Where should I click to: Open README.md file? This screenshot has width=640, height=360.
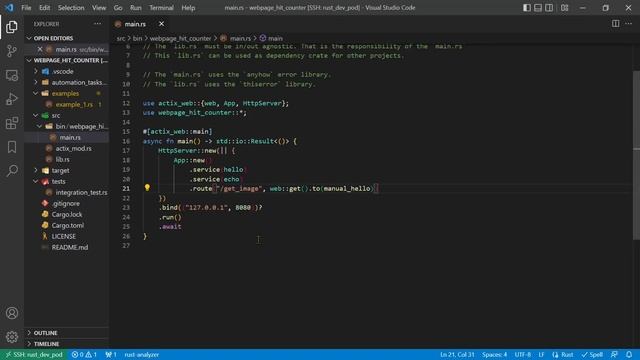(69, 248)
